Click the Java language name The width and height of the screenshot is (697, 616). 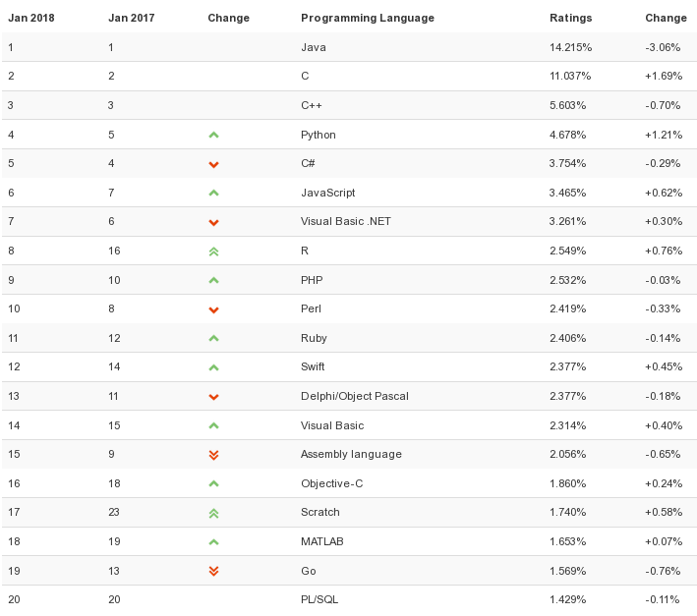tap(314, 47)
